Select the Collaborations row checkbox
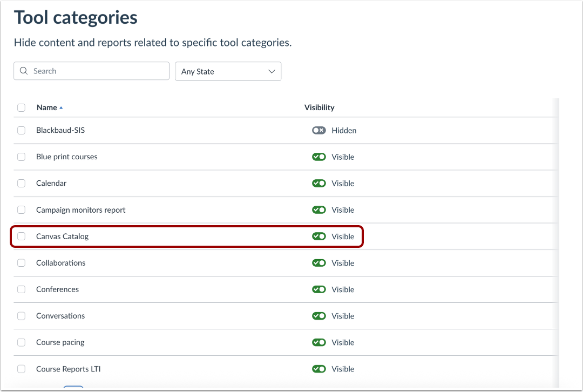 pos(21,263)
